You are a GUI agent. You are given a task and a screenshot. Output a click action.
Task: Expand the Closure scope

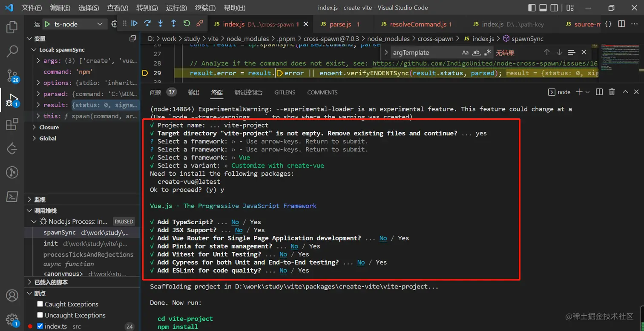coord(34,127)
